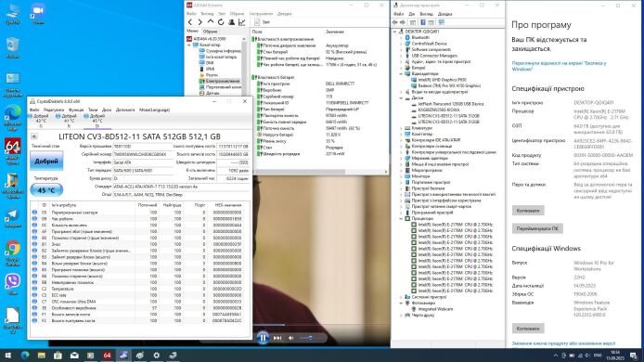The width and height of the screenshot is (644, 362).
Task: Select the 41 °C disk in CrystalDiskInfo
Action: pyautogui.click(x=68, y=121)
